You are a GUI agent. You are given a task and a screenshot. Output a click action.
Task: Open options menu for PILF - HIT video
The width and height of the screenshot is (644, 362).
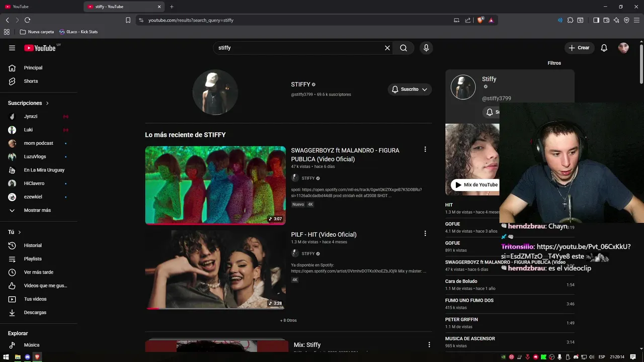425,233
